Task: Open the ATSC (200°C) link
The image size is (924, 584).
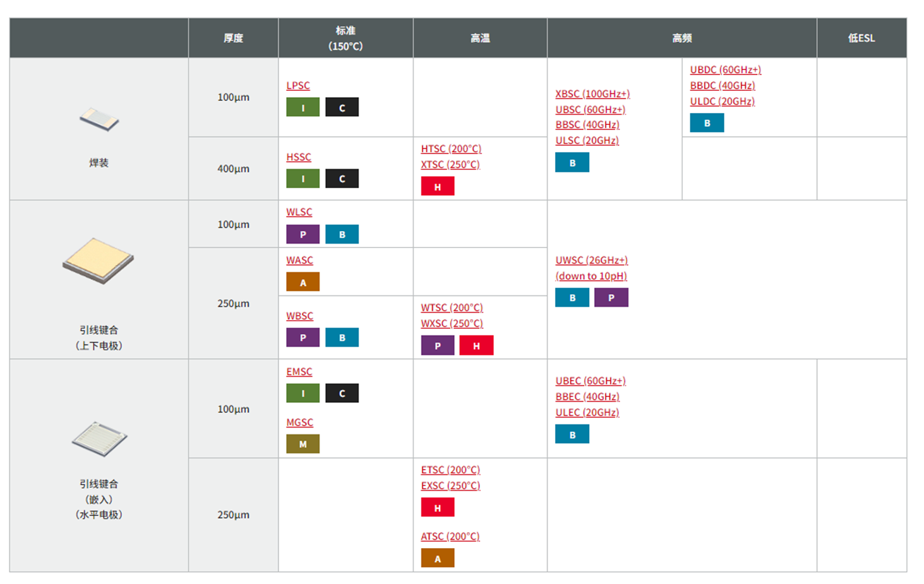Action: point(450,536)
